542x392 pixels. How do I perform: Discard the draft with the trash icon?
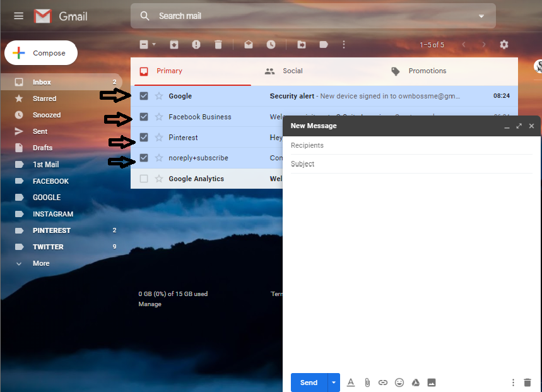(x=527, y=383)
